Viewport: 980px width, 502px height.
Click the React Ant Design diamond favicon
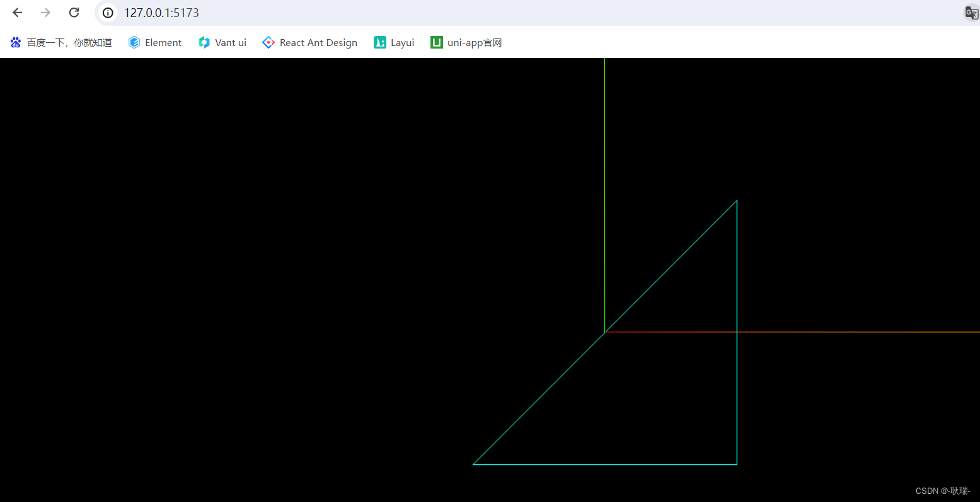[268, 42]
